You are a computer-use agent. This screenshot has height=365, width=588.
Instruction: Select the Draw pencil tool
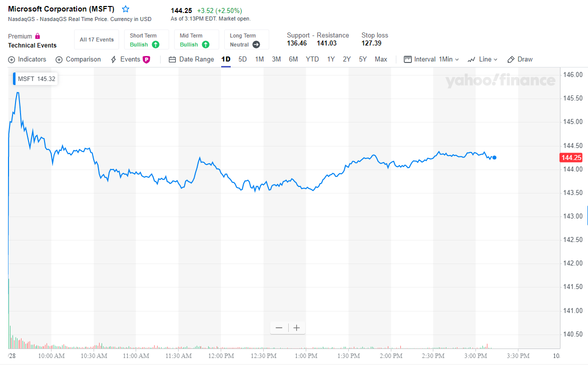(x=511, y=59)
